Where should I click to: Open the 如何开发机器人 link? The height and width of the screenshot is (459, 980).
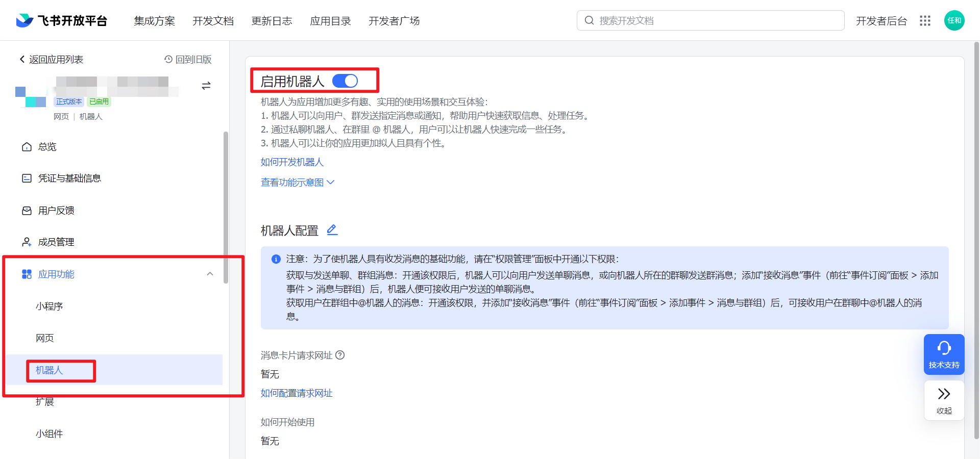coord(291,162)
